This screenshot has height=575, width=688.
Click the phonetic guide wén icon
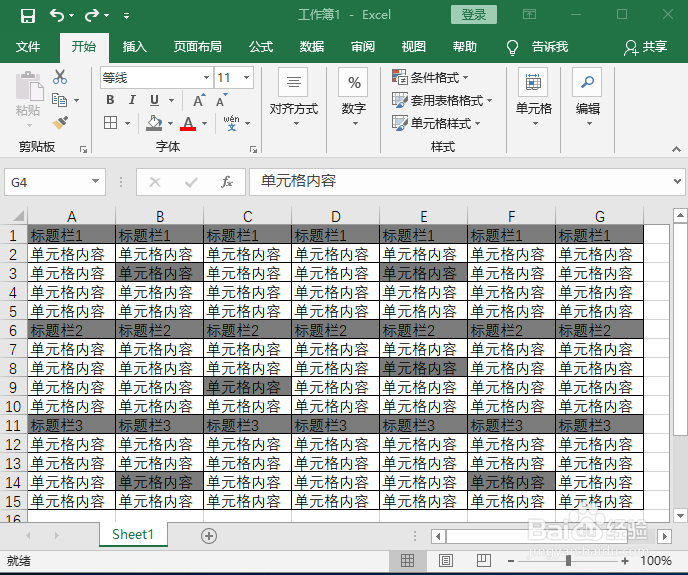pos(231,123)
